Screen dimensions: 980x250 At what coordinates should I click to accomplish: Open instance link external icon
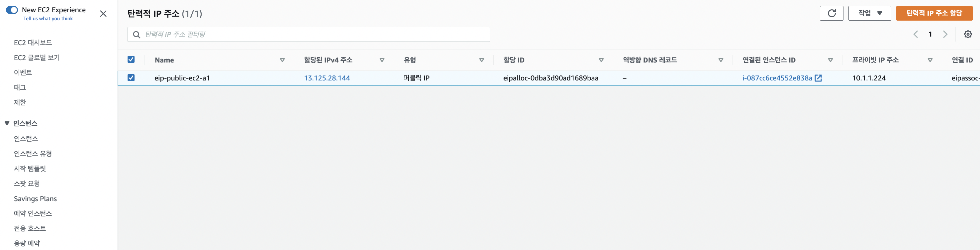pos(818,78)
